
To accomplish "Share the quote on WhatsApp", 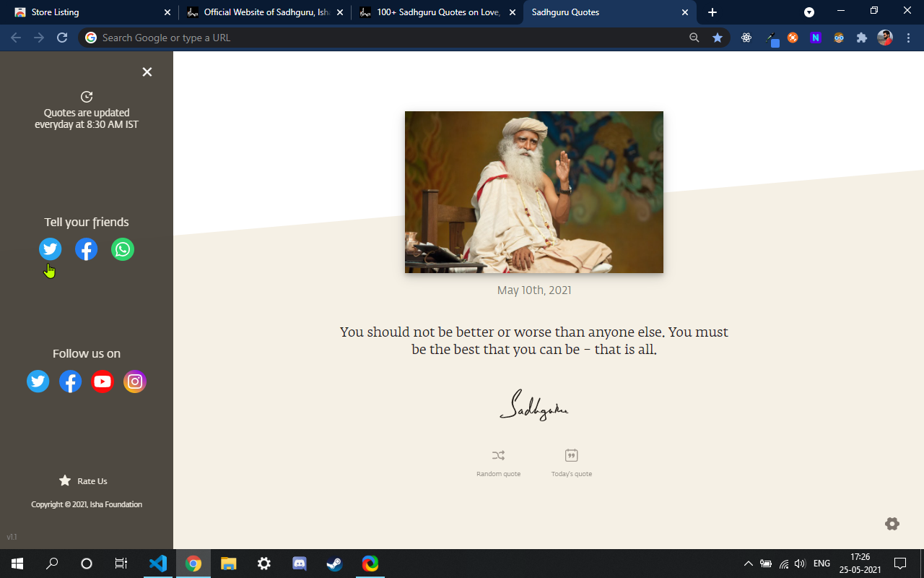I will 122,249.
